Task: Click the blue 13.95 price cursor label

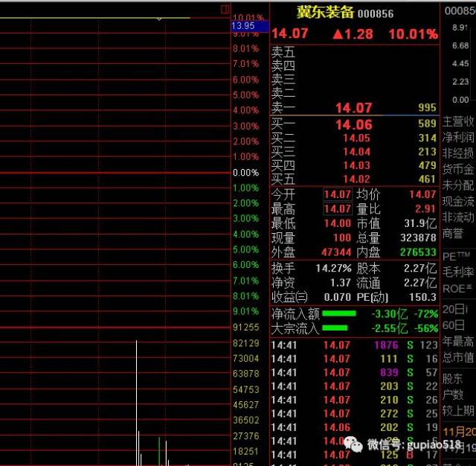Action: pos(250,26)
